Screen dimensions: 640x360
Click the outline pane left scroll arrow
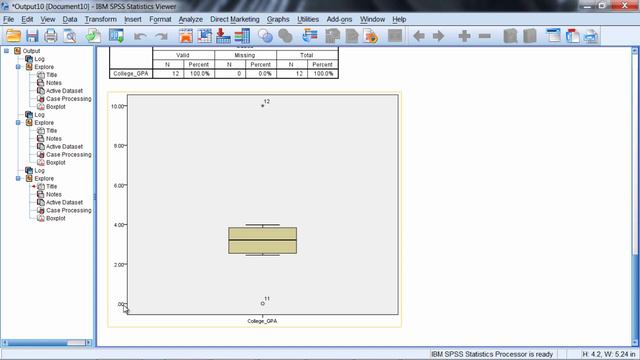point(4,342)
